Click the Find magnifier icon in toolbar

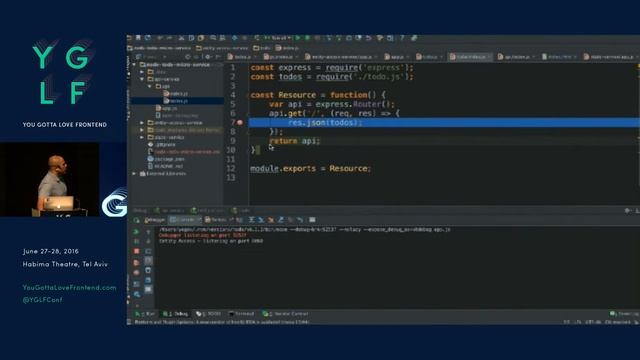[x=213, y=38]
